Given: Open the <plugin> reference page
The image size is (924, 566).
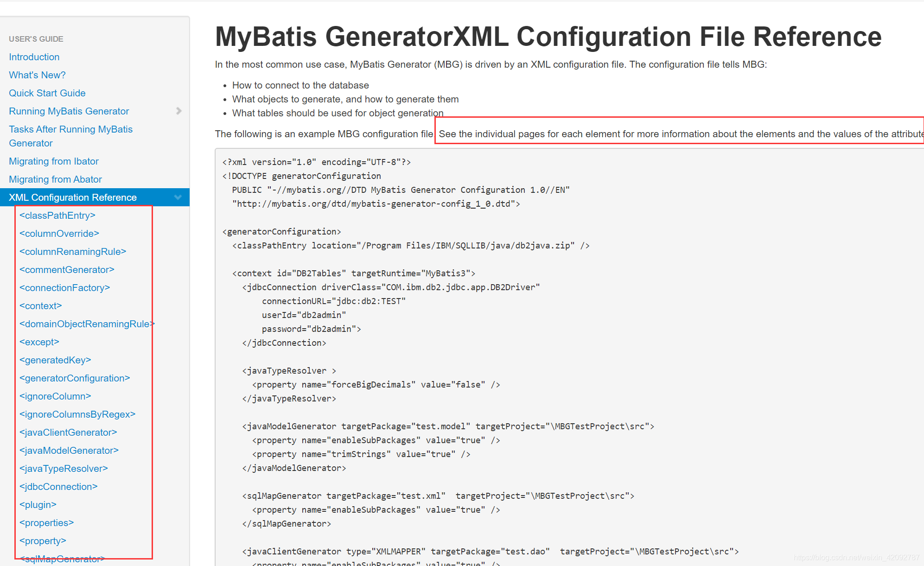Looking at the screenshot, I should (x=38, y=505).
